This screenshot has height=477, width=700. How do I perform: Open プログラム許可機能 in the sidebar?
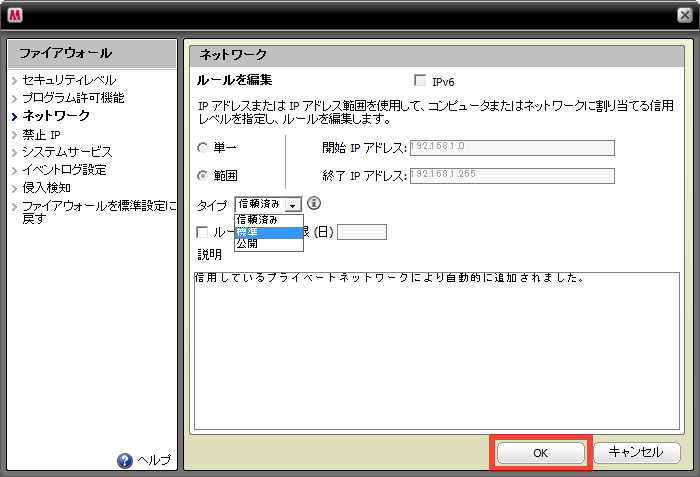point(73,98)
